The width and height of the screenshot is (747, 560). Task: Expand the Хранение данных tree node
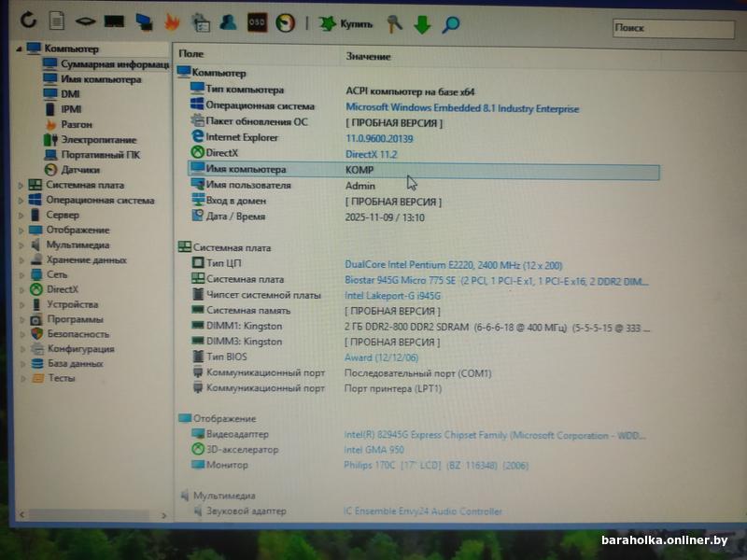[x=21, y=260]
